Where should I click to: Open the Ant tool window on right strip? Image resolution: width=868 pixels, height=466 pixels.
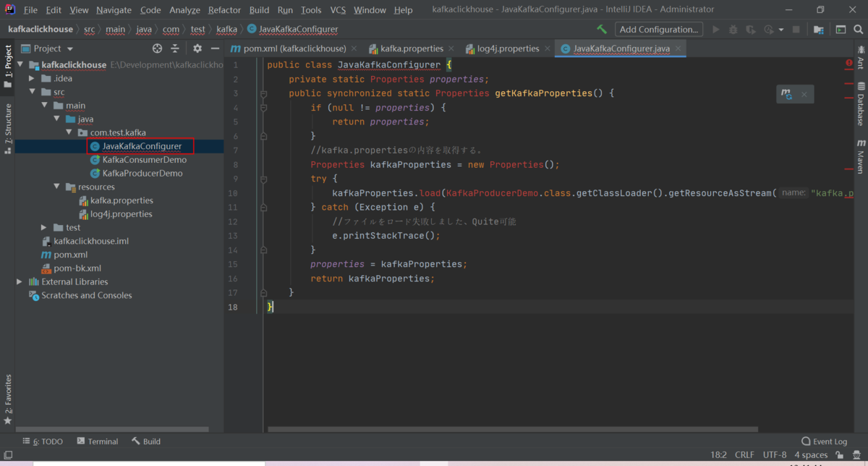click(x=861, y=59)
